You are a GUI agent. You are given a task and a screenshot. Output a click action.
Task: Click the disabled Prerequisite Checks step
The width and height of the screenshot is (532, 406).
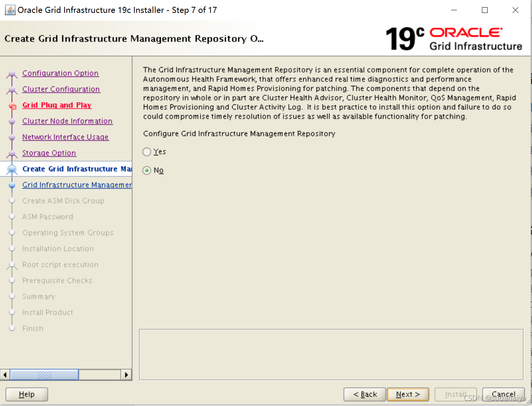point(57,280)
